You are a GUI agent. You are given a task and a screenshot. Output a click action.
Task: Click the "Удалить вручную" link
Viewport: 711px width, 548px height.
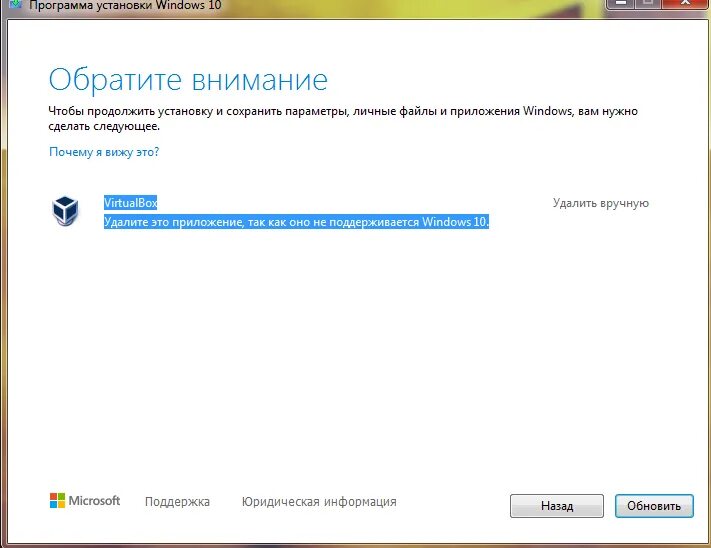(601, 203)
